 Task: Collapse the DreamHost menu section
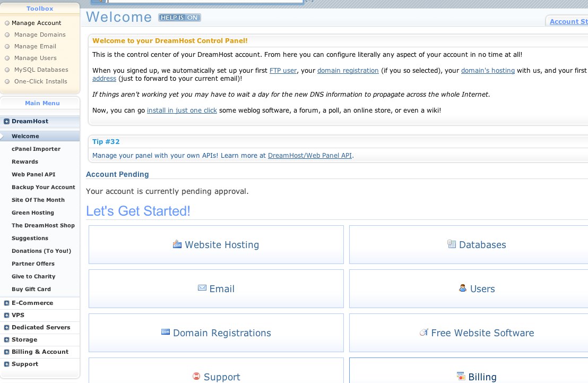coord(6,121)
